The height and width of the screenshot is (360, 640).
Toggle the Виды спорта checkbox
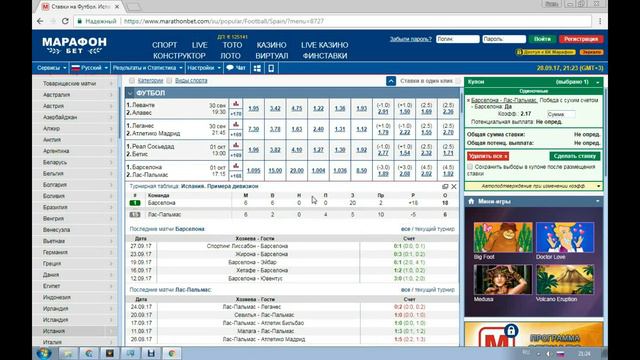pos(169,81)
